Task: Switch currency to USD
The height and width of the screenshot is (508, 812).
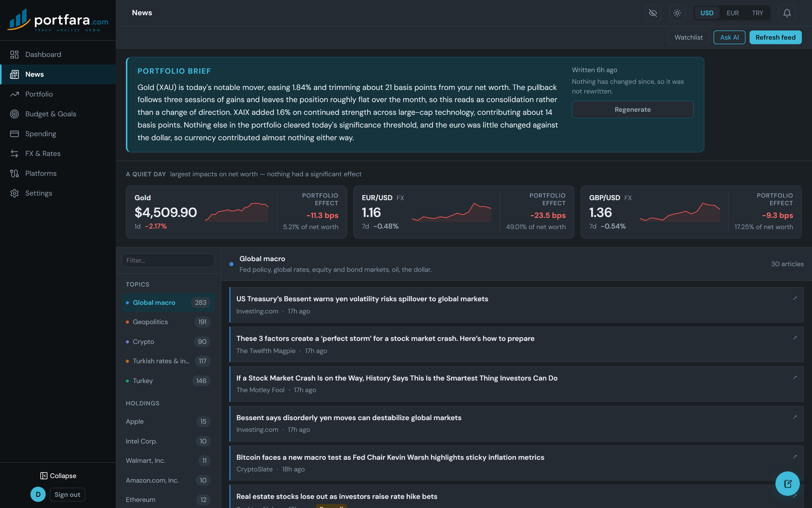Action: point(707,13)
